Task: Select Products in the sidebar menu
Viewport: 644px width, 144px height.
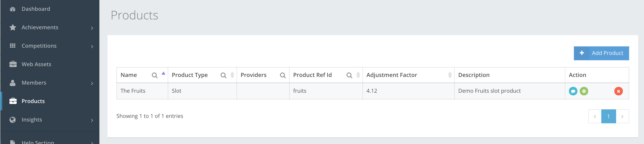Action: point(33,101)
